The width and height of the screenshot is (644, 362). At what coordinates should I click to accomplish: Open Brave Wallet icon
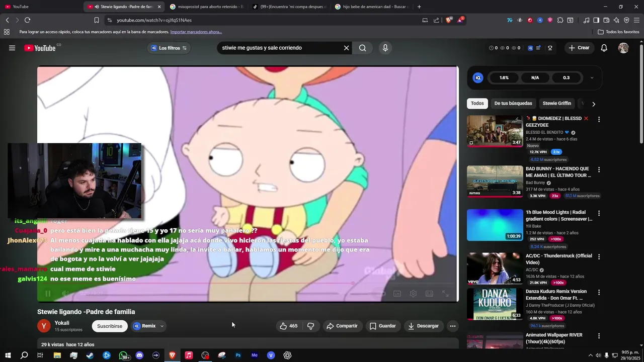pyautogui.click(x=606, y=20)
